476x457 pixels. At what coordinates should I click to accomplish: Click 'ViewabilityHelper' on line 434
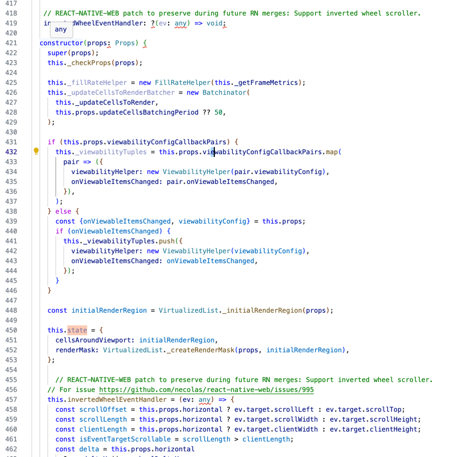[x=197, y=172]
